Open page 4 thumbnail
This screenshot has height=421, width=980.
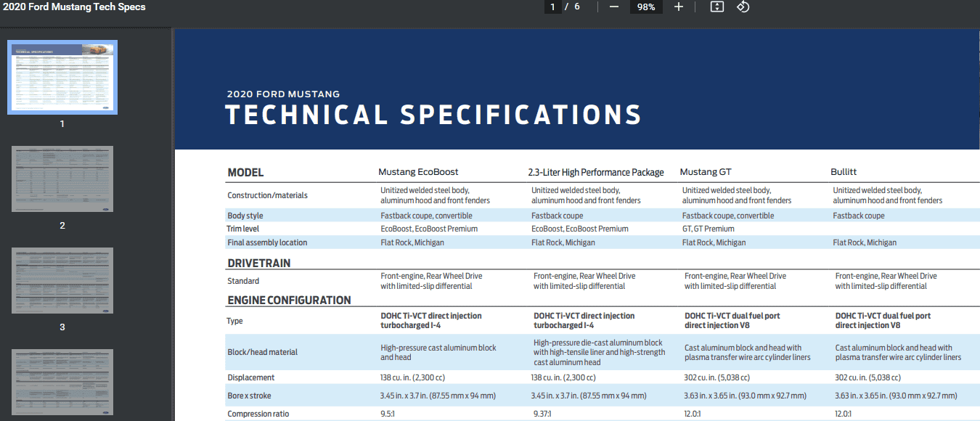coord(62,382)
